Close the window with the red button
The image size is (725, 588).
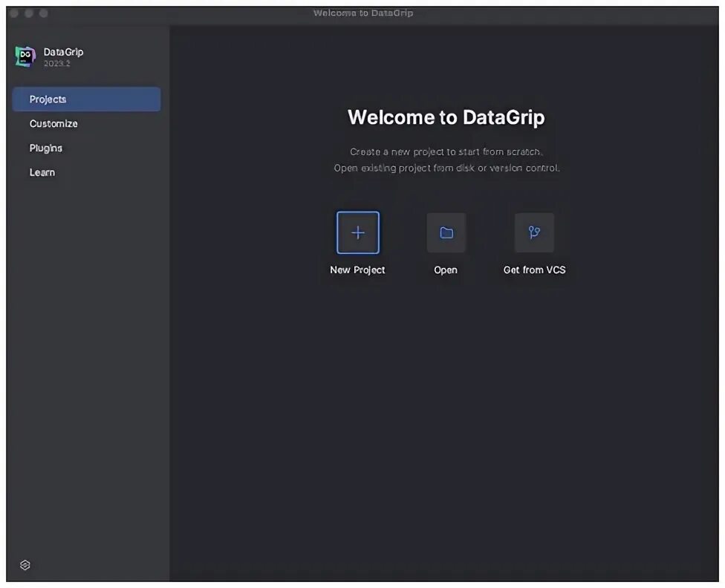tap(14, 13)
